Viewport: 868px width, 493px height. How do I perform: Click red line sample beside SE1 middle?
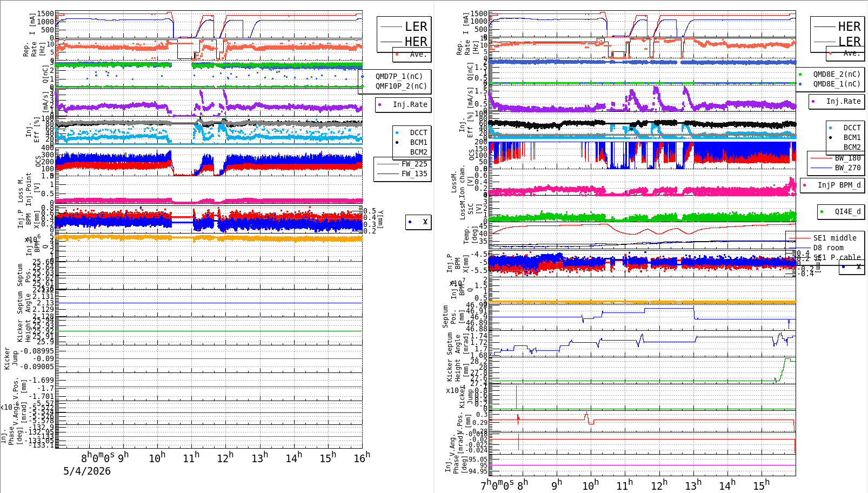pos(799,238)
